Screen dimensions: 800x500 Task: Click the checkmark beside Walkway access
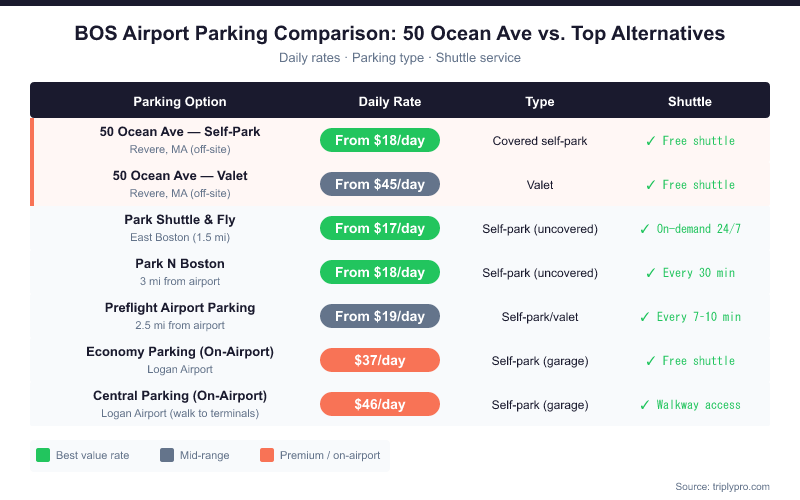coord(645,405)
